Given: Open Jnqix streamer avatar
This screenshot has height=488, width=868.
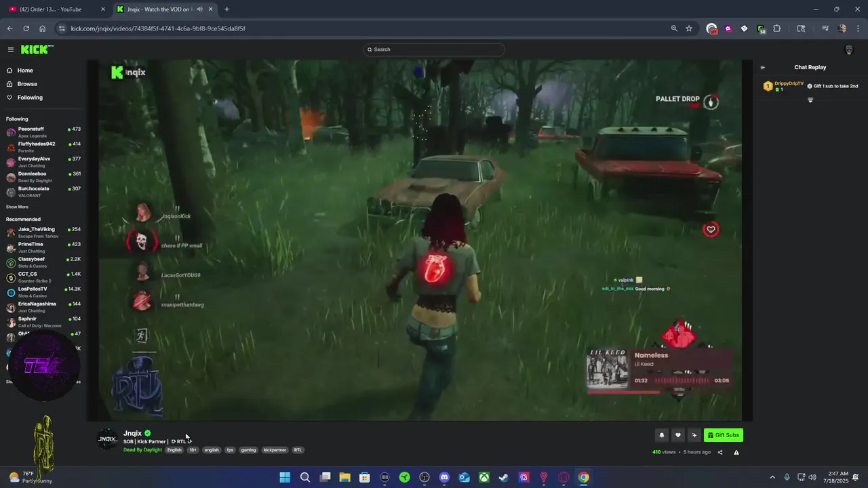Looking at the screenshot, I should (x=107, y=439).
